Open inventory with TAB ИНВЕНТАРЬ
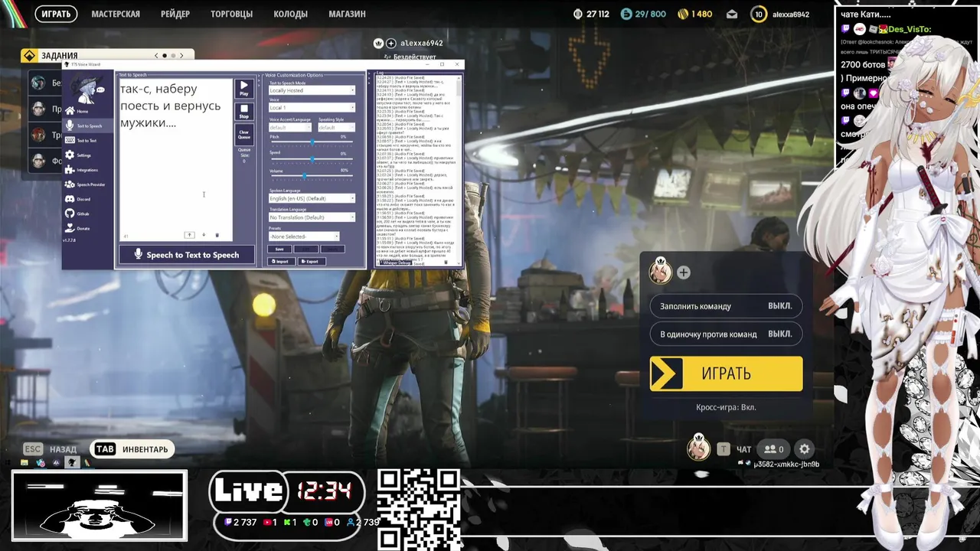Image resolution: width=980 pixels, height=551 pixels. 132,449
